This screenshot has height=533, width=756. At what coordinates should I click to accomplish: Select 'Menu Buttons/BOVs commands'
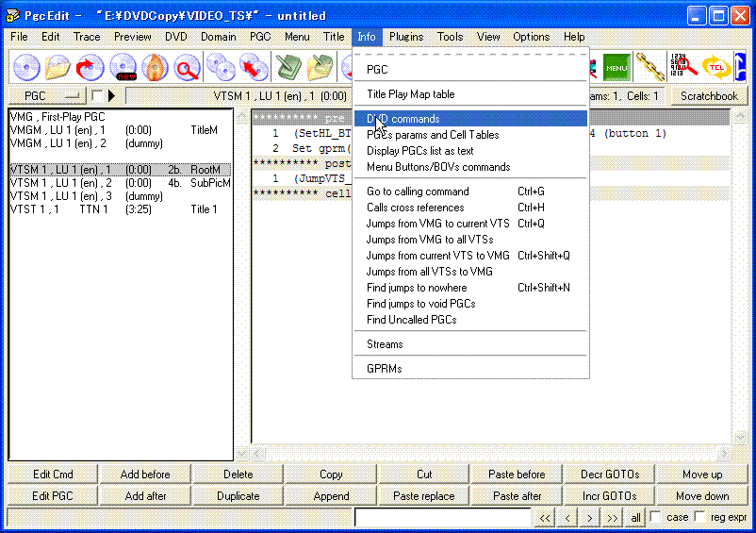(x=470, y=167)
